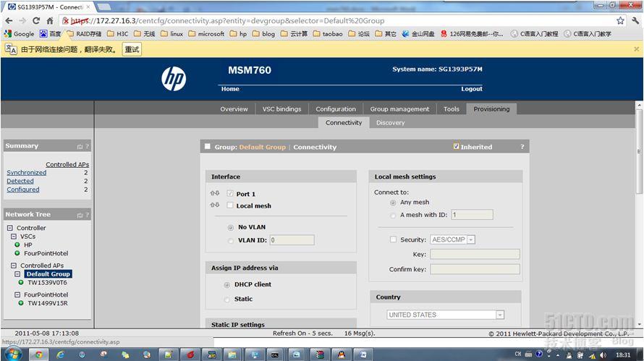Select the Any mesh radio button
Screen dimensions: 644x361
point(393,203)
